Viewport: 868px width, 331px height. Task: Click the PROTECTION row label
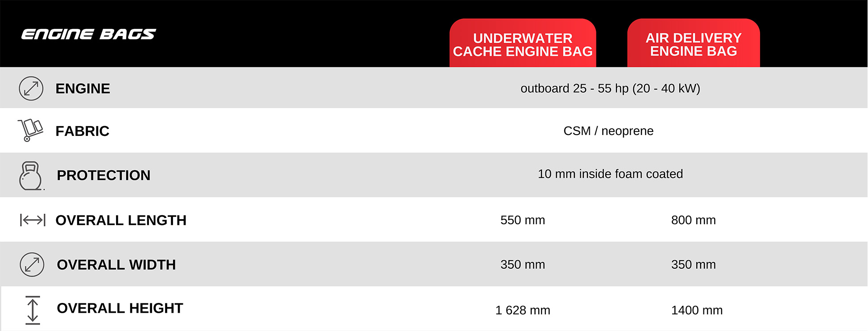(103, 175)
